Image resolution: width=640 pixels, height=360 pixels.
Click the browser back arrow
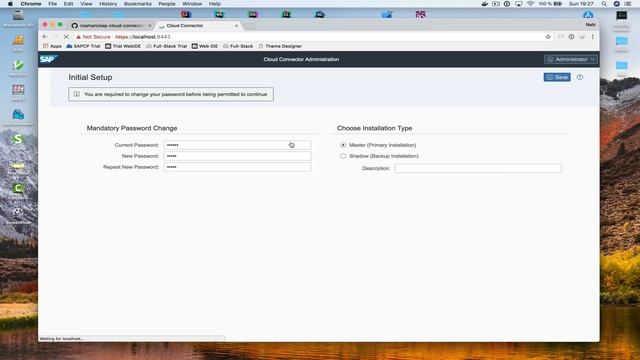coord(45,37)
